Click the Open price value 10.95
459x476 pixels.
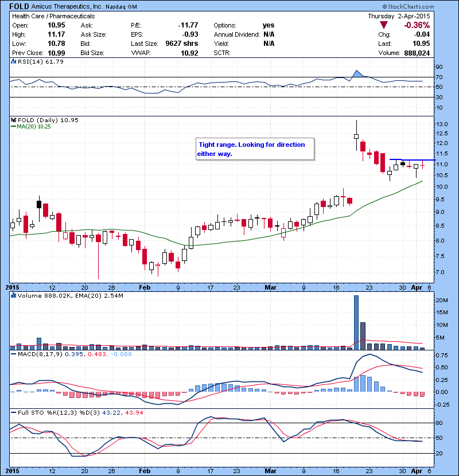56,25
